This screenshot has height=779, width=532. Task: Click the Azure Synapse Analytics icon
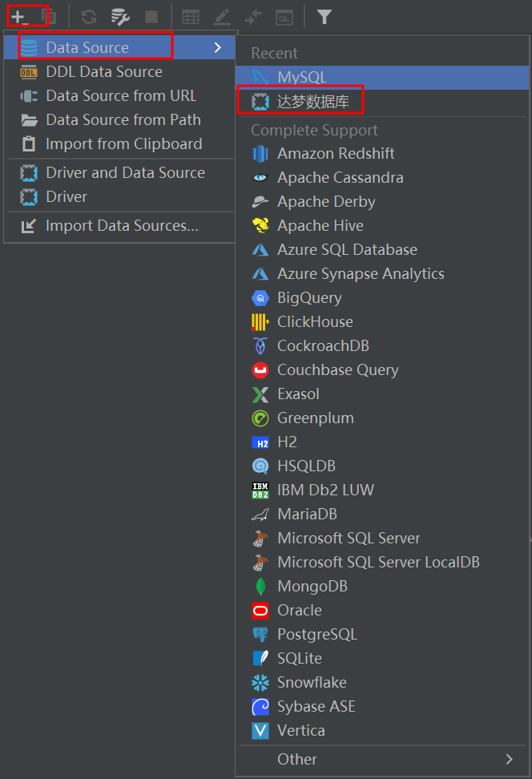click(260, 274)
